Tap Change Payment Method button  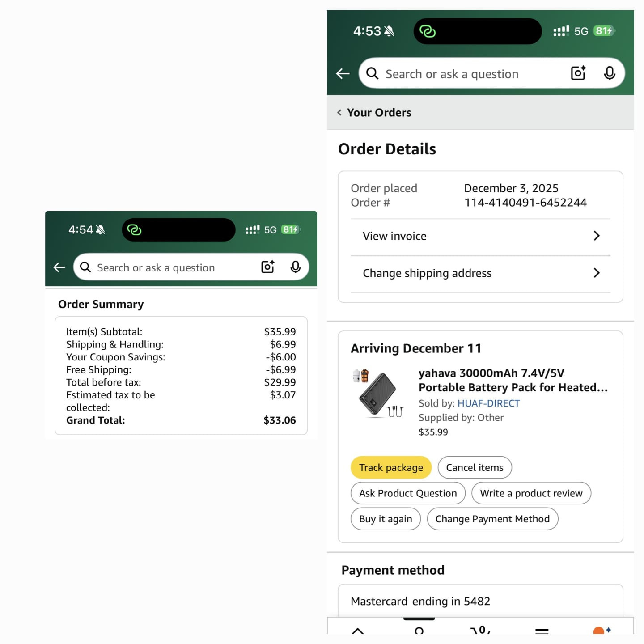tap(492, 519)
